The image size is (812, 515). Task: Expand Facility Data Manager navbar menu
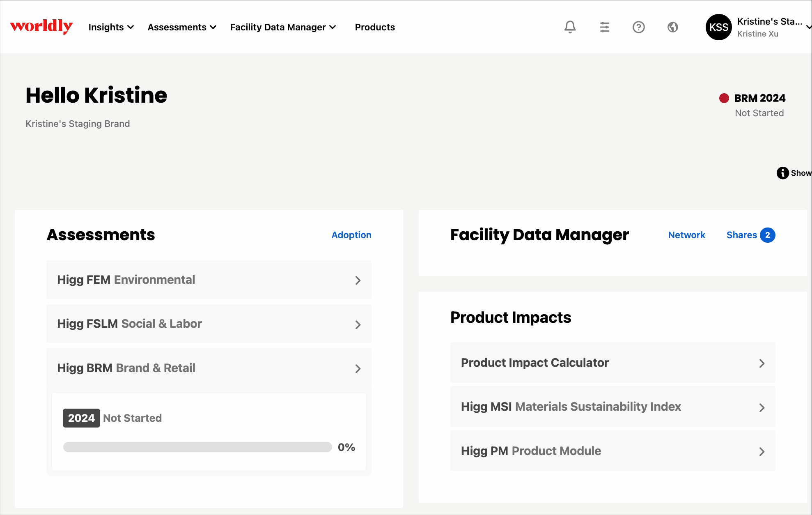(283, 27)
